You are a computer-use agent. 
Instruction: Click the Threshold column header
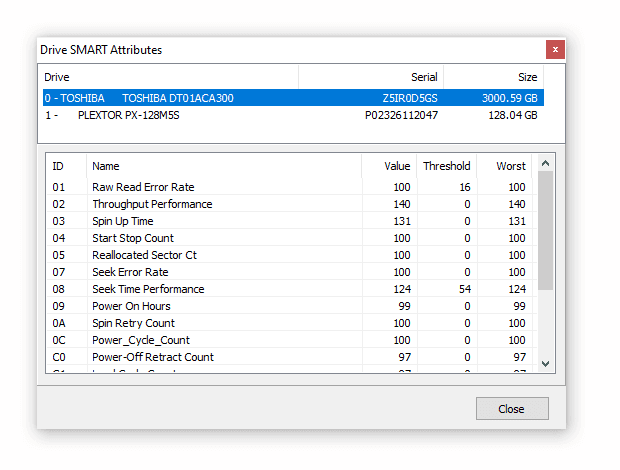click(447, 166)
